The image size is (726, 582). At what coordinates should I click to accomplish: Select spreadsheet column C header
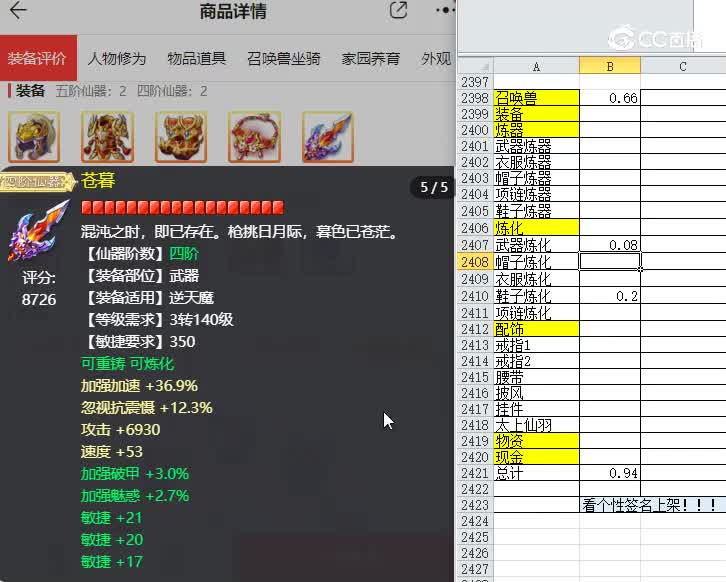[683, 67]
